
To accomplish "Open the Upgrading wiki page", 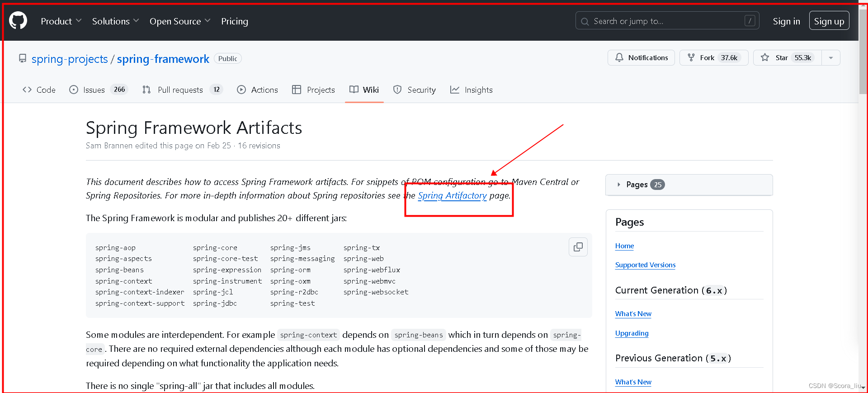I will [632, 333].
